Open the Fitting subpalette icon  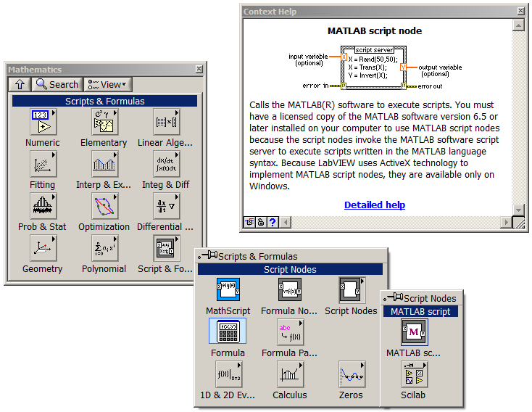pos(43,164)
